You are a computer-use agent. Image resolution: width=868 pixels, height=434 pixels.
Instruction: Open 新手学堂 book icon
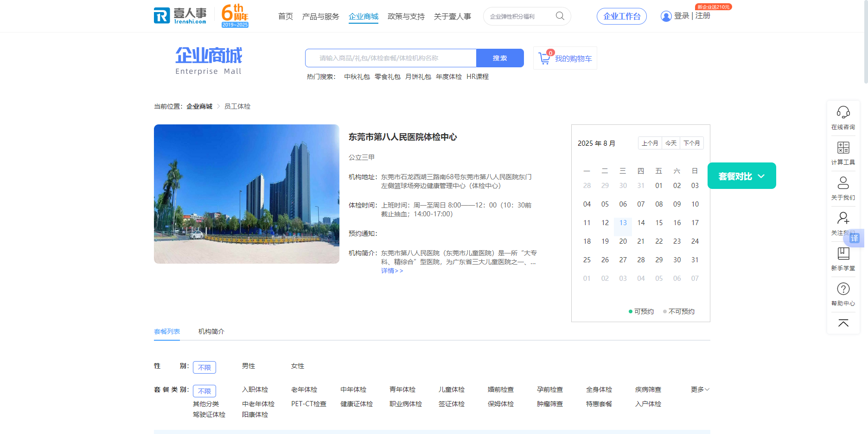[x=843, y=253]
